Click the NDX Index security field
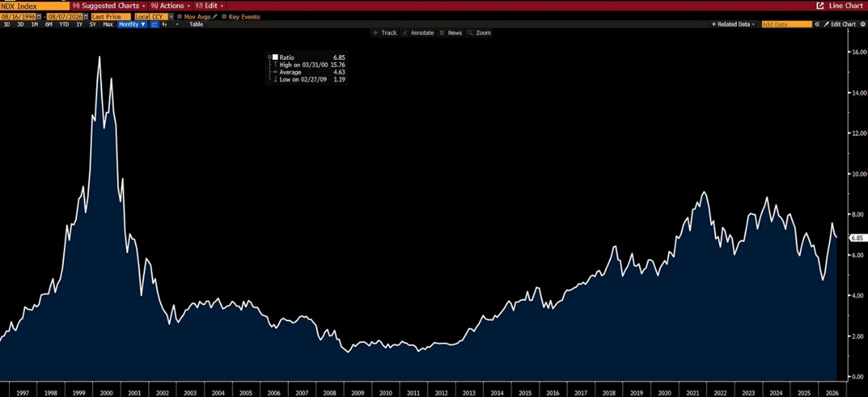 tap(35, 6)
